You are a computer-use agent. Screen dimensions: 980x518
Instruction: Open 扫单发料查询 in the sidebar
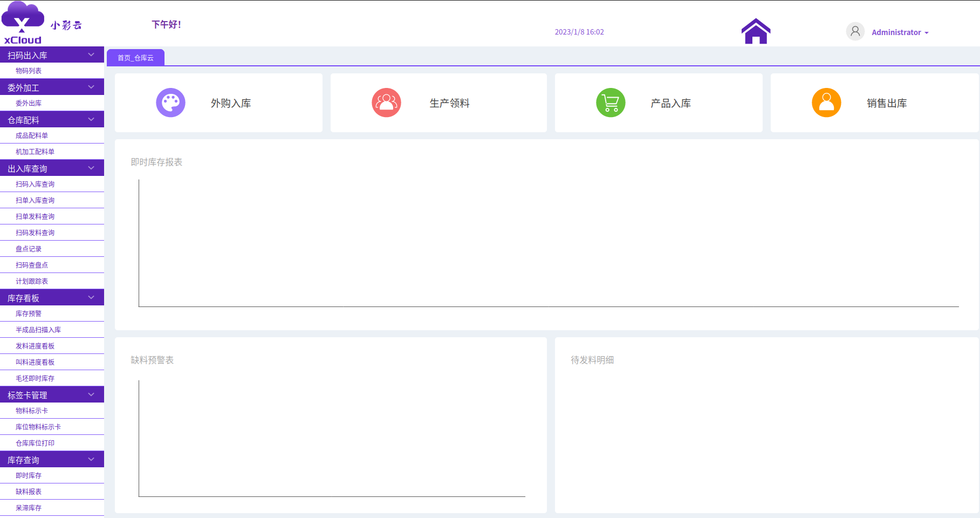click(52, 216)
